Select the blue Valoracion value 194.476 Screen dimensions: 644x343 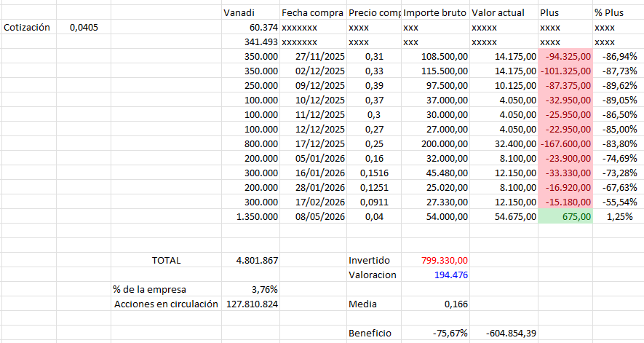point(435,275)
